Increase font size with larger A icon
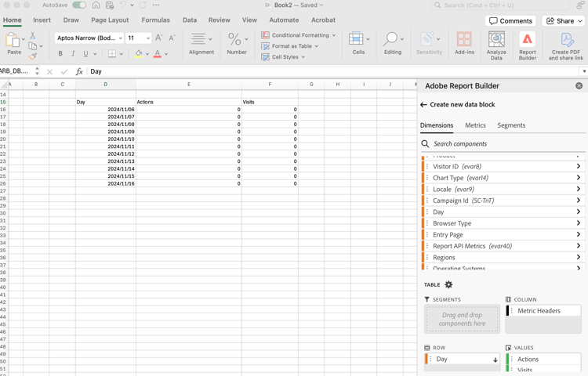 (159, 38)
